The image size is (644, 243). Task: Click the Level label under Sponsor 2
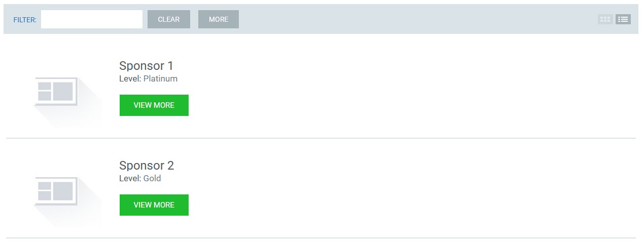130,179
